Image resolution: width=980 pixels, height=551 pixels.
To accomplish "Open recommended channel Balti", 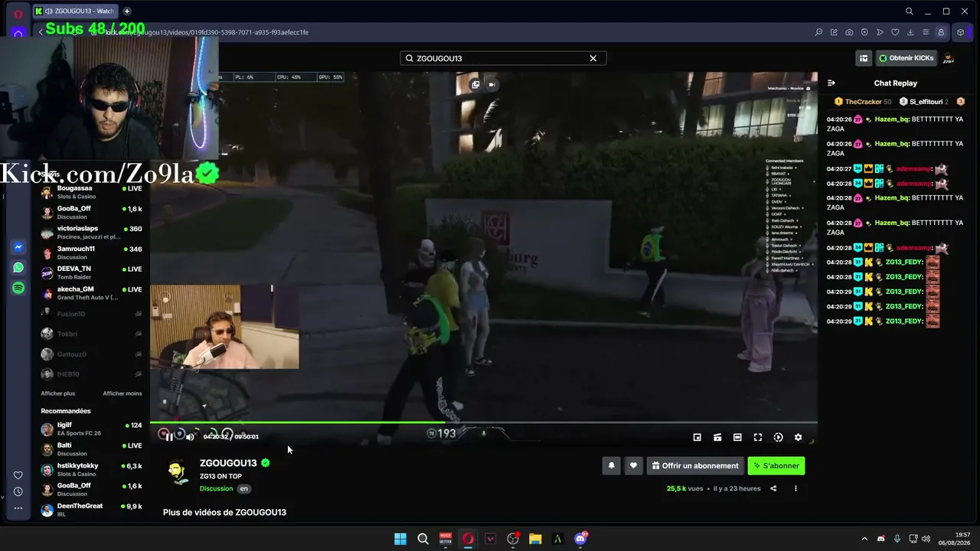I will pos(92,449).
